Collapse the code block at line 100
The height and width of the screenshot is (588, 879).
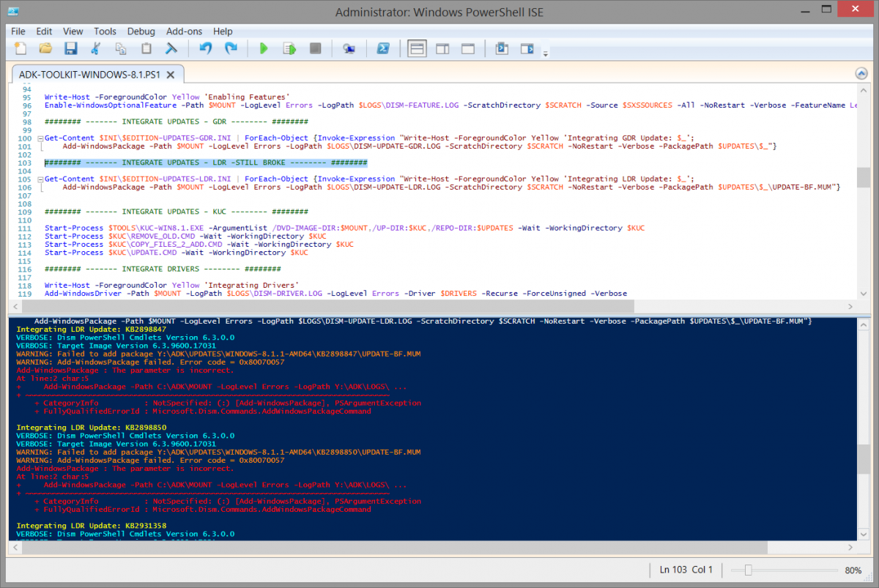pyautogui.click(x=39, y=138)
